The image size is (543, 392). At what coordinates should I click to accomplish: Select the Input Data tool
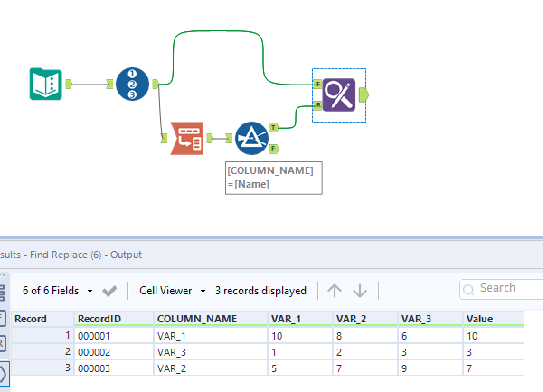(46, 84)
